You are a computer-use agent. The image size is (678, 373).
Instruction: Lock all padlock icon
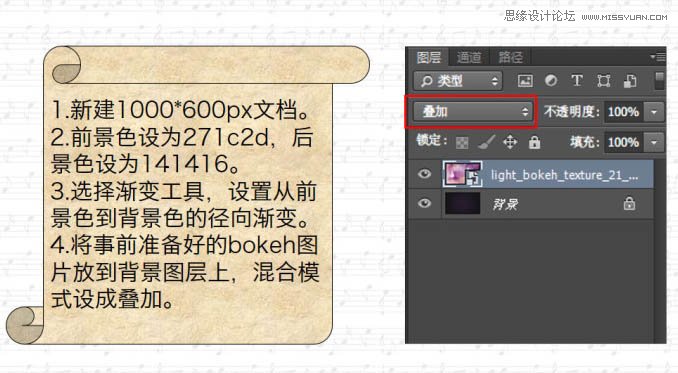(x=534, y=142)
